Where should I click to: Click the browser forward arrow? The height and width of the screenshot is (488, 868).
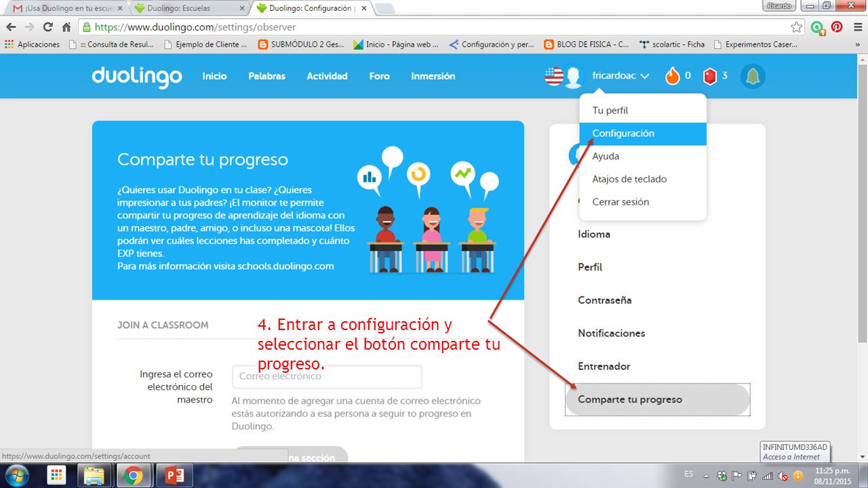pyautogui.click(x=29, y=27)
